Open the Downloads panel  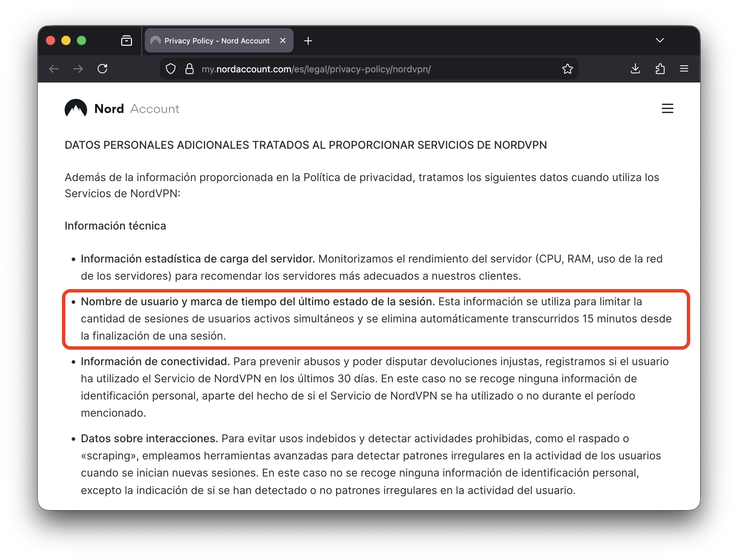[x=636, y=69]
